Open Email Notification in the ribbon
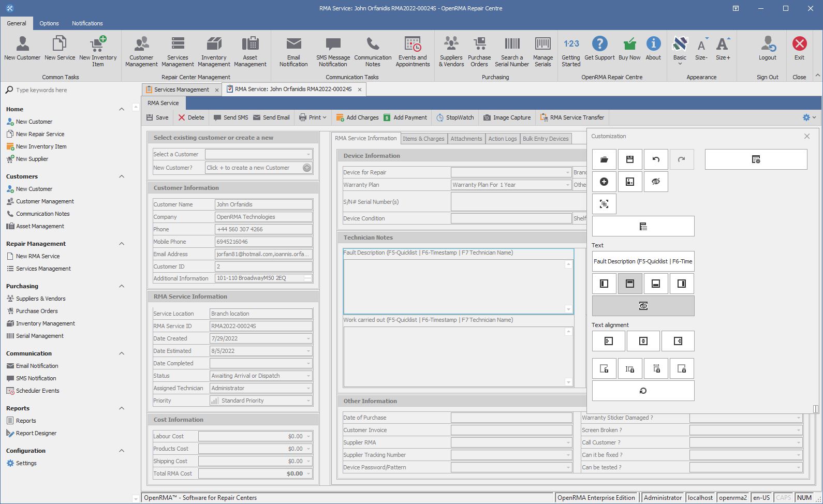823x504 pixels. pos(293,52)
